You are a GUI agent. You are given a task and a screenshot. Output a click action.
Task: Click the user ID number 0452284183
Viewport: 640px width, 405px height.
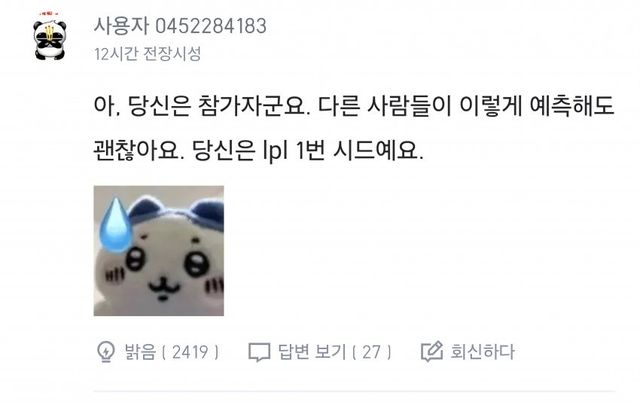click(x=211, y=26)
